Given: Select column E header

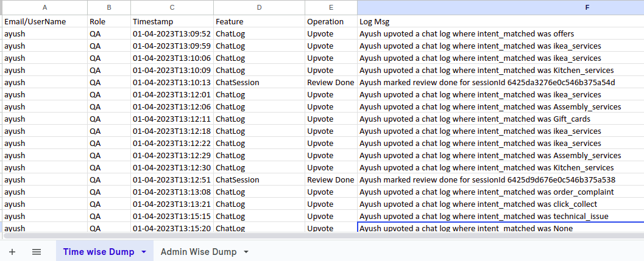Looking at the screenshot, I should 331,7.
